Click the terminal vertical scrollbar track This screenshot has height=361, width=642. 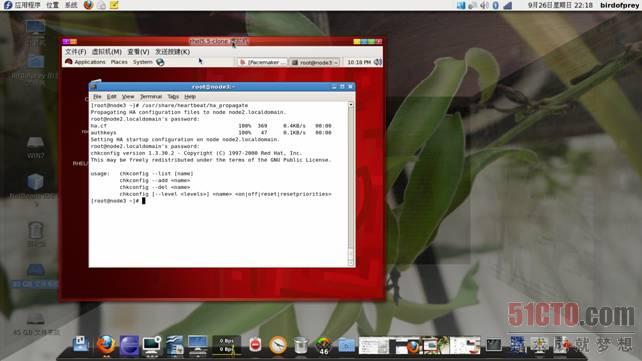pyautogui.click(x=350, y=184)
